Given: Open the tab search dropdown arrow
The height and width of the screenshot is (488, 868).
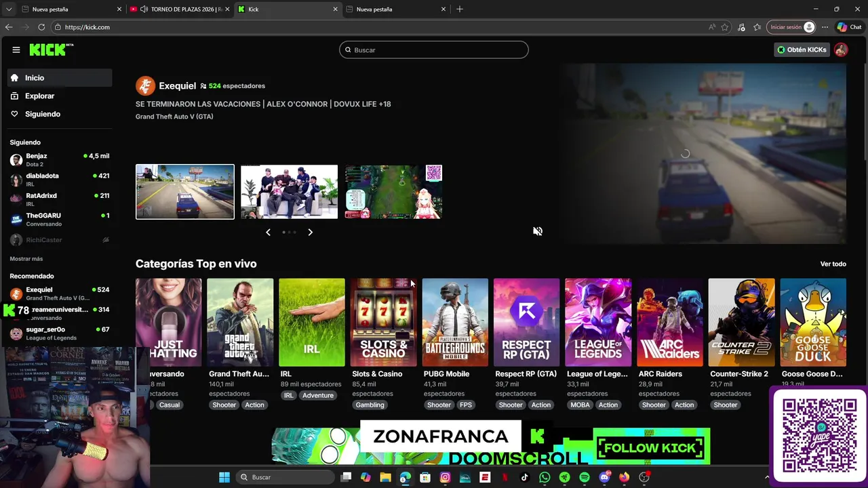Looking at the screenshot, I should pyautogui.click(x=8, y=9).
